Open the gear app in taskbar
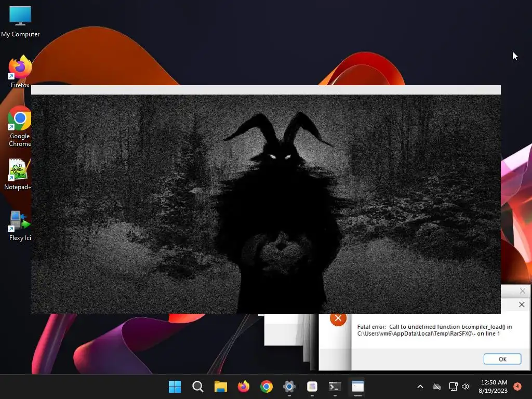Screen dimensions: 532x399 point(289,387)
